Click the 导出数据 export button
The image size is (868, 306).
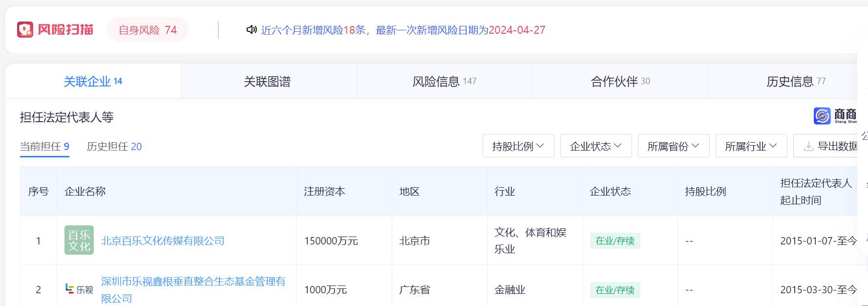[826, 146]
